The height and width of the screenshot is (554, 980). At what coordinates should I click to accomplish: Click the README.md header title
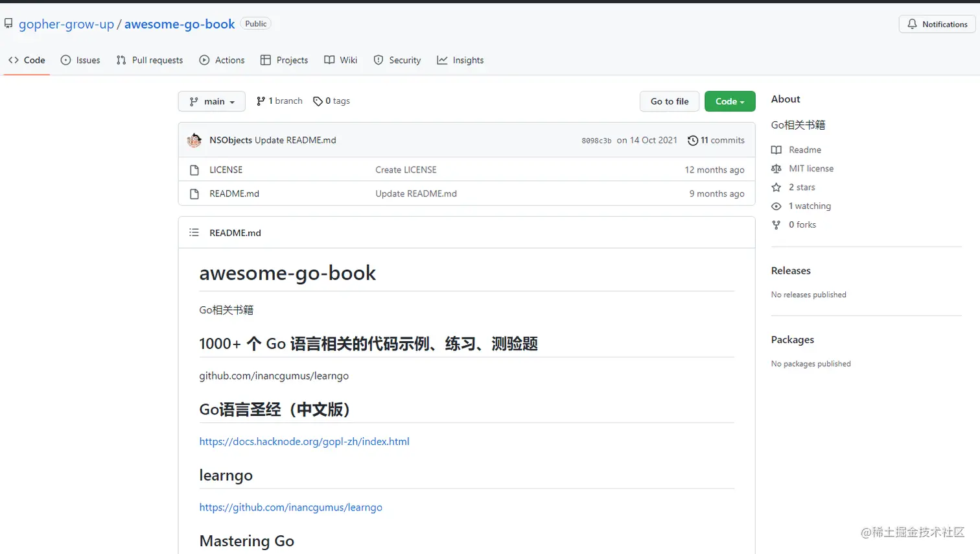235,233
